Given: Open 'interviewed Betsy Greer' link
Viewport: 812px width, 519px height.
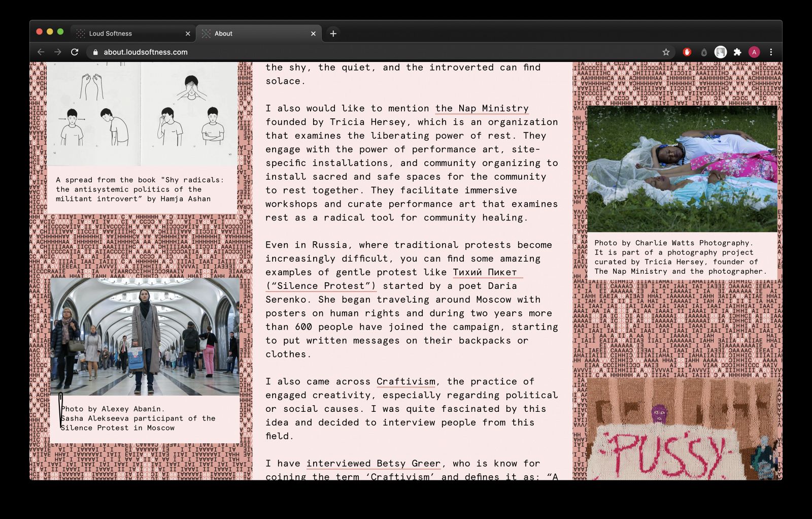Looking at the screenshot, I should point(374,463).
